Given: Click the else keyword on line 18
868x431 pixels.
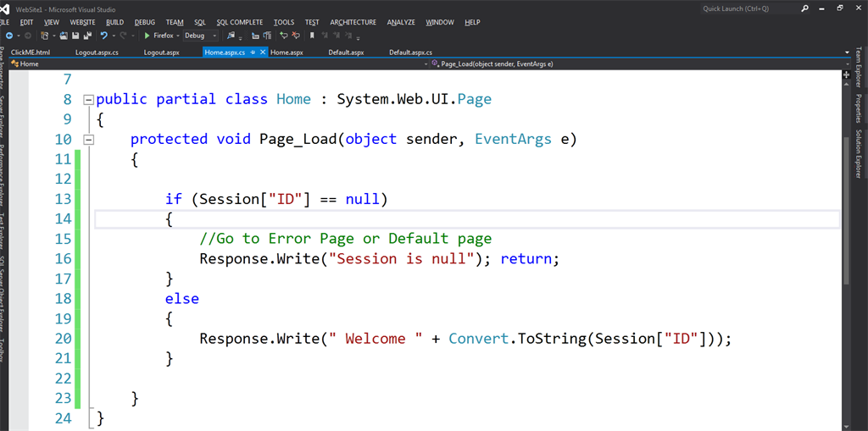Looking at the screenshot, I should [x=181, y=299].
